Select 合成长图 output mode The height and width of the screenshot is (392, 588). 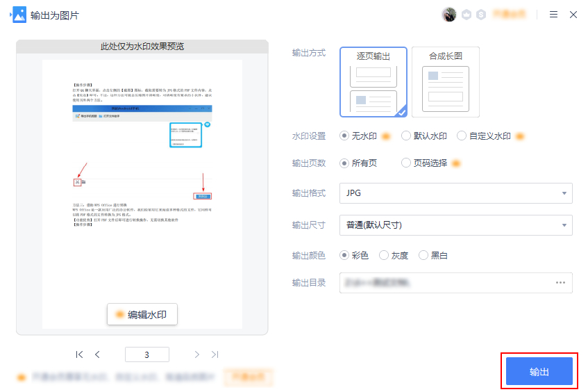coord(446,82)
